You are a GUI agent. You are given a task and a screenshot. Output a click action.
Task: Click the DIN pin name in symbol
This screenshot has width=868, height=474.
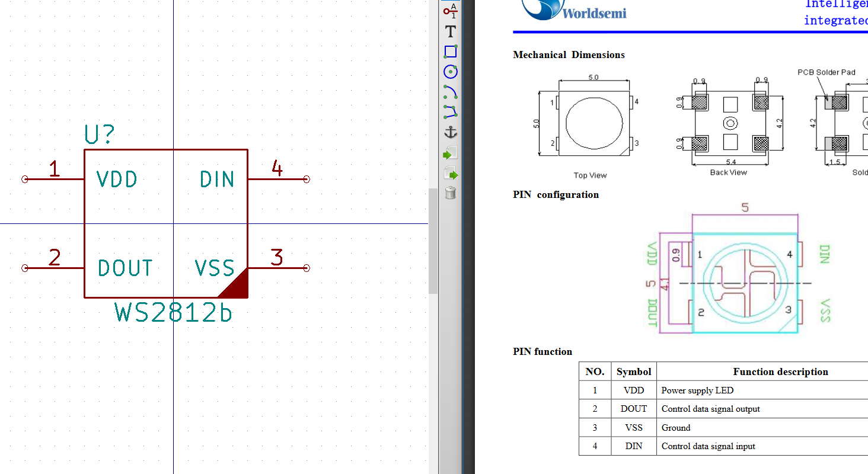click(x=217, y=179)
